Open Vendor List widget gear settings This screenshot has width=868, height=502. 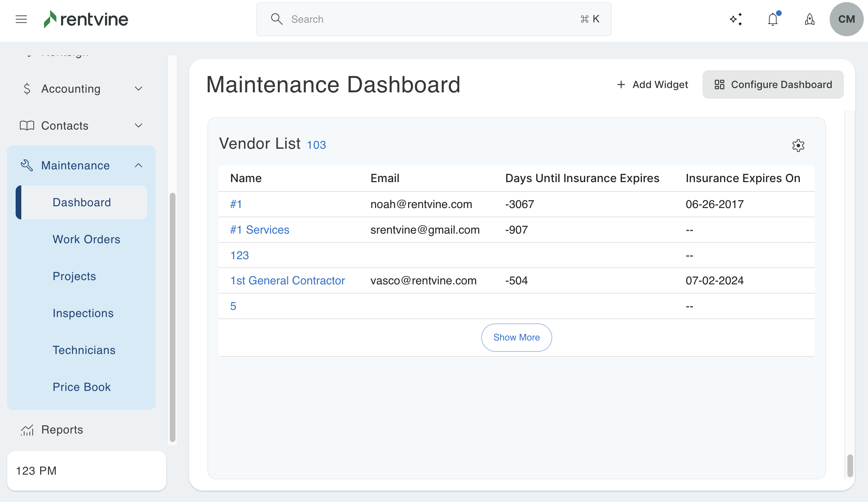click(x=798, y=146)
